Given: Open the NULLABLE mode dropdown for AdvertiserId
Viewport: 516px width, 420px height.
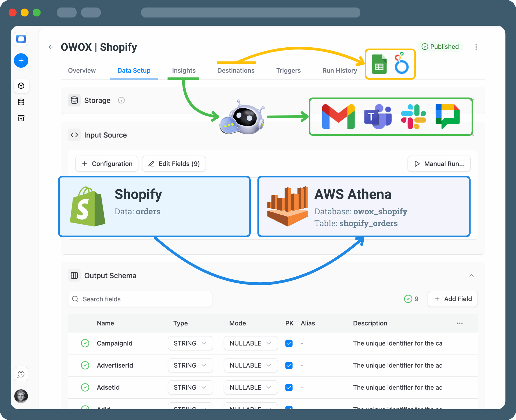Looking at the screenshot, I should tap(250, 365).
